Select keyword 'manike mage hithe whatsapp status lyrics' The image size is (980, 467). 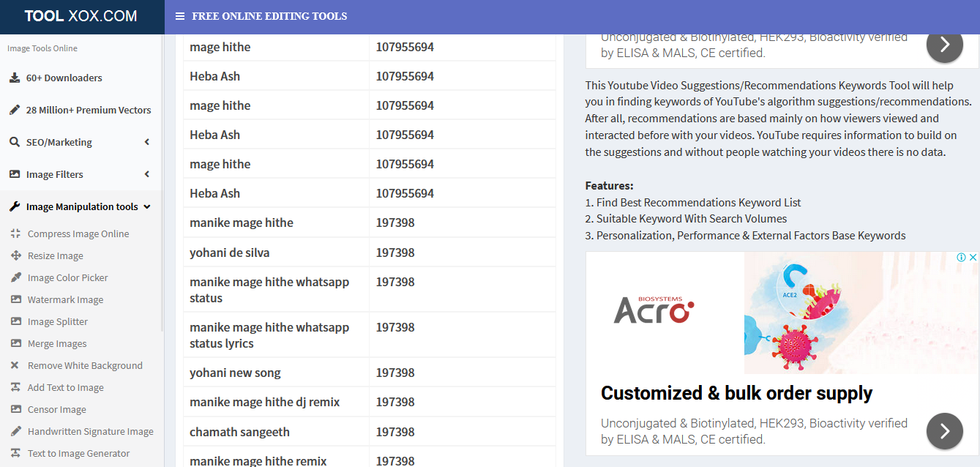tap(269, 335)
